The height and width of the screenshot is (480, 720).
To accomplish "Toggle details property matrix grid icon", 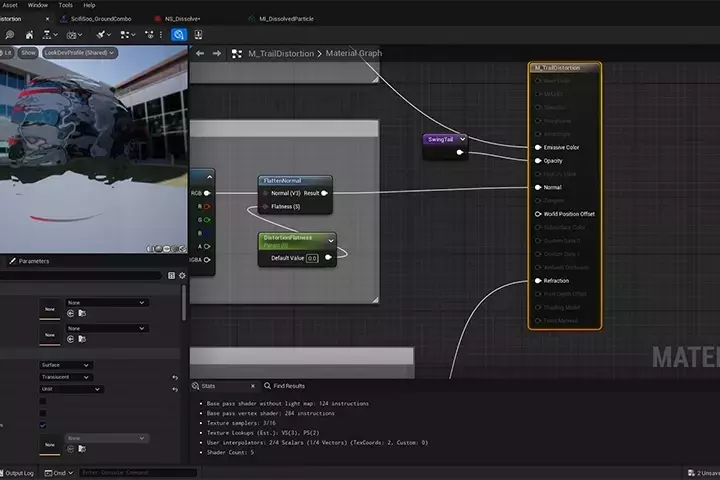I will (x=171, y=276).
